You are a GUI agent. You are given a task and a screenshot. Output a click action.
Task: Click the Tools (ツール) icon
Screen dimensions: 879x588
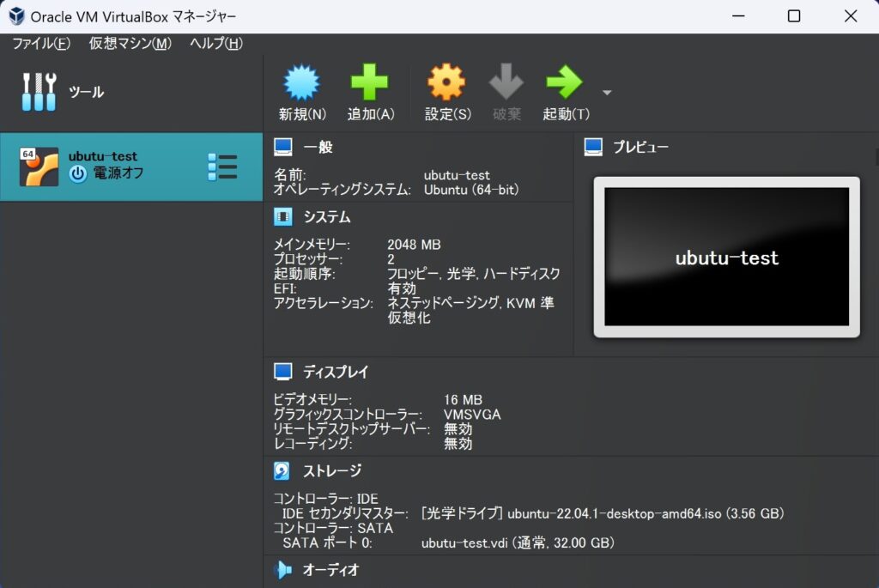(x=39, y=92)
